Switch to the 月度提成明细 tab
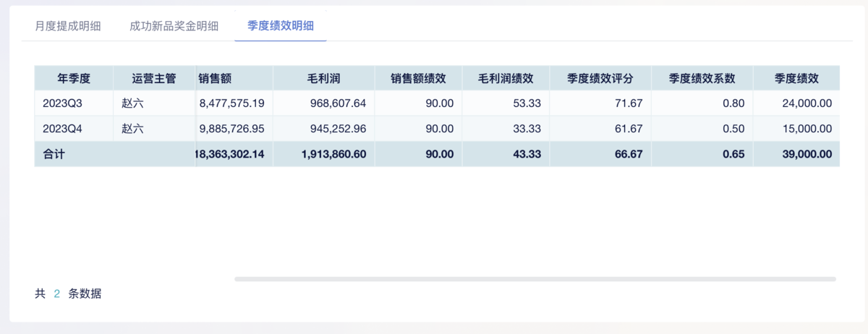This screenshot has height=334, width=868. pos(67,26)
